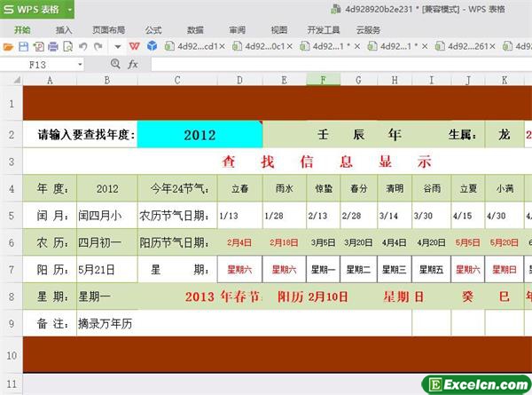Click the 雨水 solar term cell
The width and height of the screenshot is (532, 395).
coord(285,188)
